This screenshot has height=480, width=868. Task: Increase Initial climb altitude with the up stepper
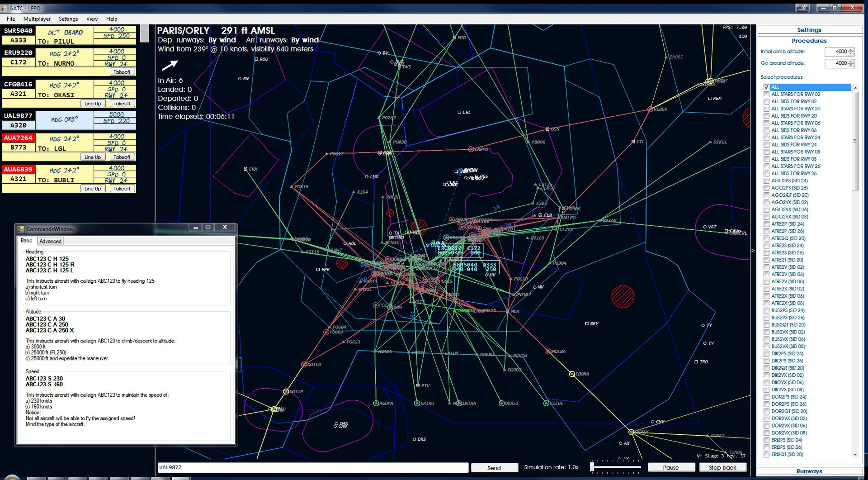(x=850, y=49)
